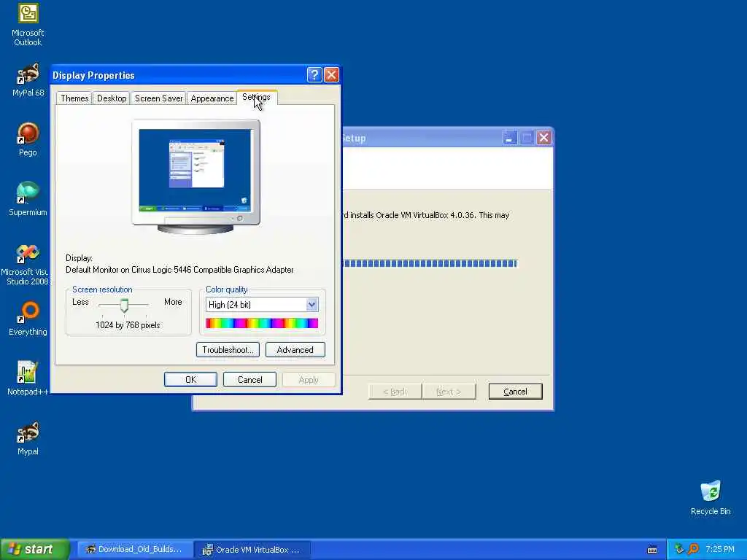Select the Settings tab
This screenshot has height=560, width=747.
pos(256,97)
